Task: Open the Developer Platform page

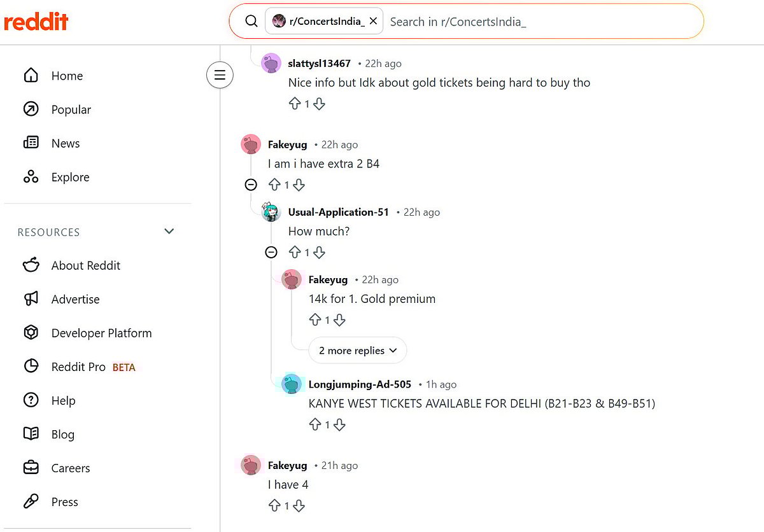Action: coord(101,333)
